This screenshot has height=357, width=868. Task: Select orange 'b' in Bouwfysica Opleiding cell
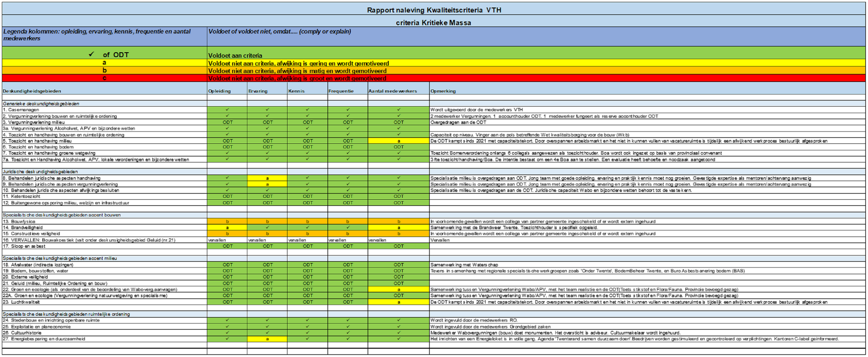coord(227,221)
